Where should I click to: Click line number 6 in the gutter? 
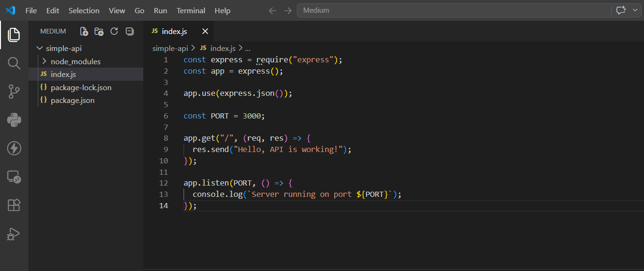(x=165, y=116)
